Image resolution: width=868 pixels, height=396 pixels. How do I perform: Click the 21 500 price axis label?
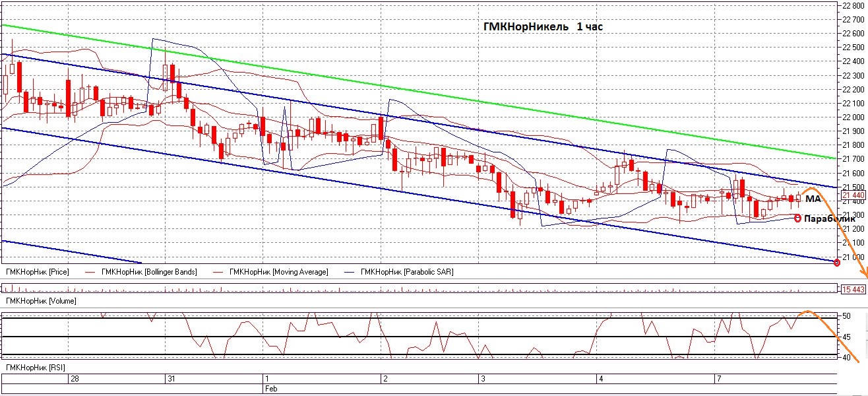(x=853, y=187)
